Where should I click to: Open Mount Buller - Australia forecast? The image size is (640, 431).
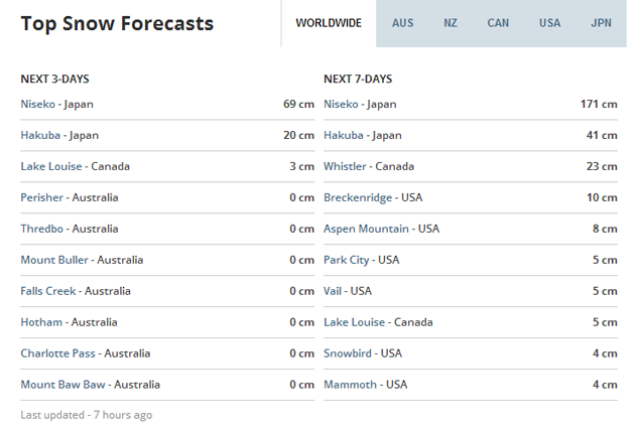pyautogui.click(x=82, y=260)
